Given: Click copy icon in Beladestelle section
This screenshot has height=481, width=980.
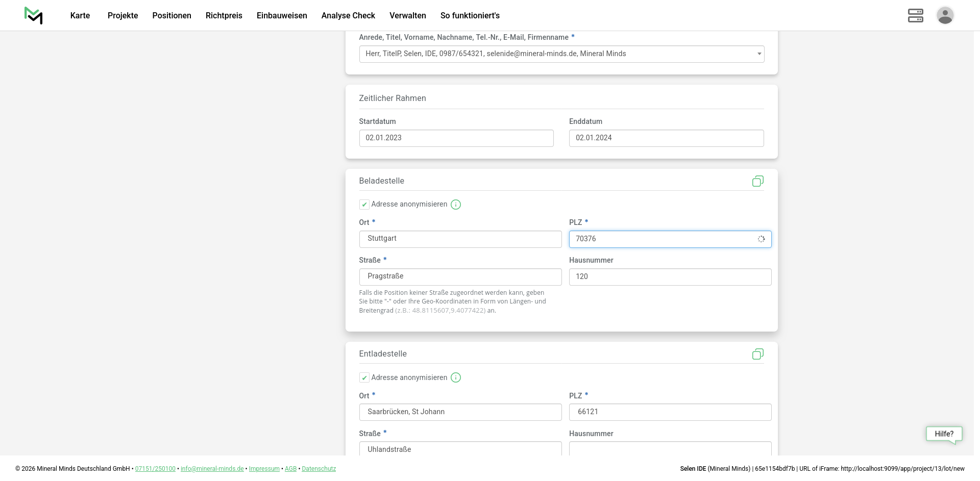Looking at the screenshot, I should point(757,181).
